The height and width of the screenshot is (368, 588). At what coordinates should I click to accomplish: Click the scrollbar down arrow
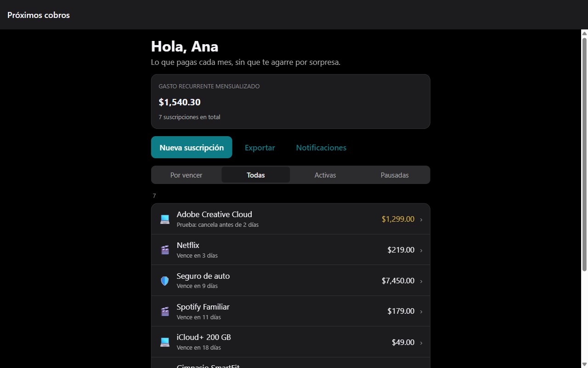tap(584, 364)
